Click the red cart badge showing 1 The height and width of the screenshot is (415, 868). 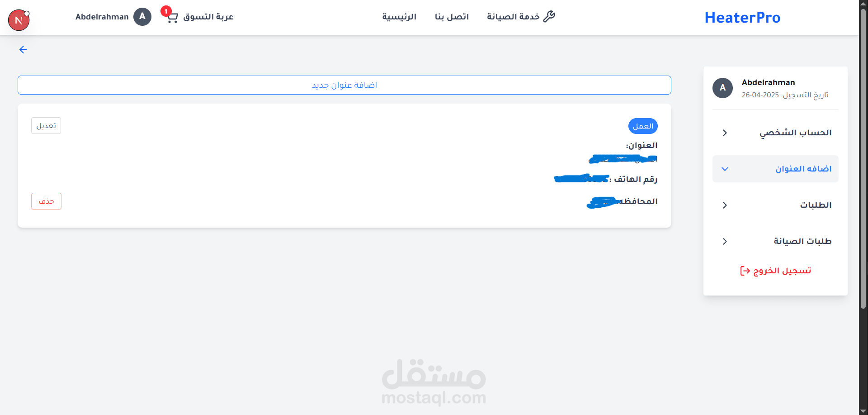click(x=166, y=11)
